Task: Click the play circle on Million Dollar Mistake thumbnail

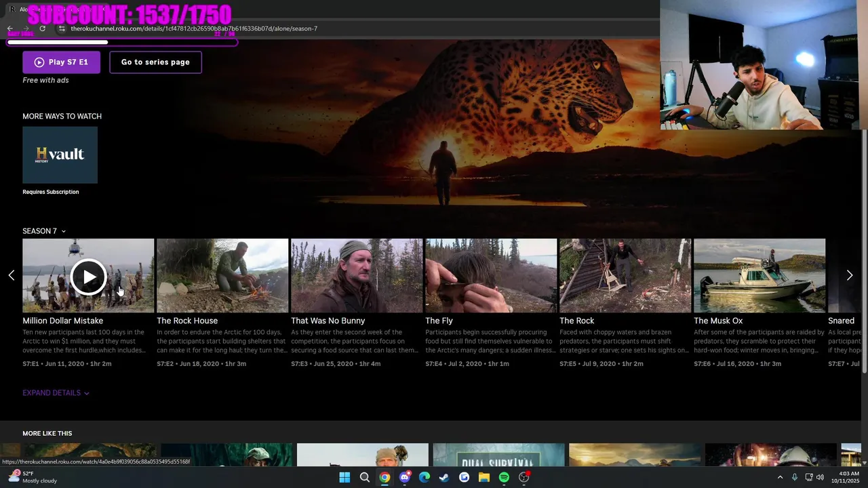Action: (x=89, y=277)
